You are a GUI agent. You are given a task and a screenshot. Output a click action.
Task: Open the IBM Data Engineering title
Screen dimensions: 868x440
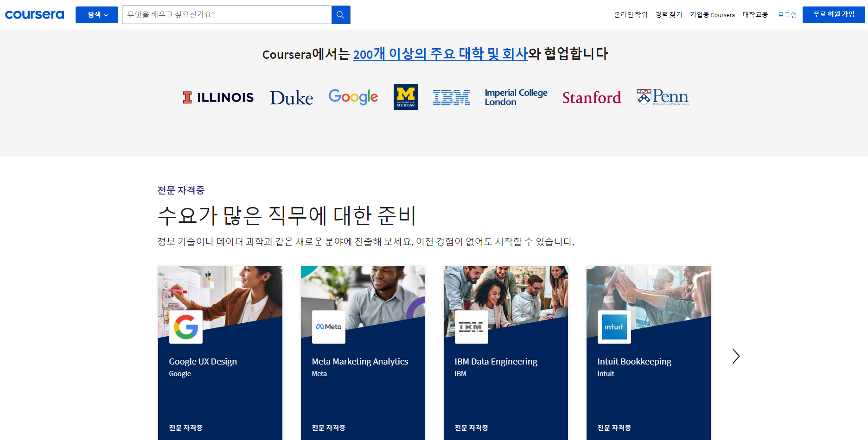click(x=496, y=362)
